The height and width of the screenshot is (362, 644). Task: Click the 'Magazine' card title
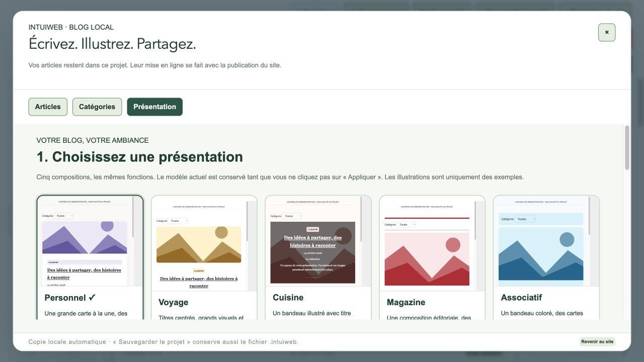click(406, 302)
